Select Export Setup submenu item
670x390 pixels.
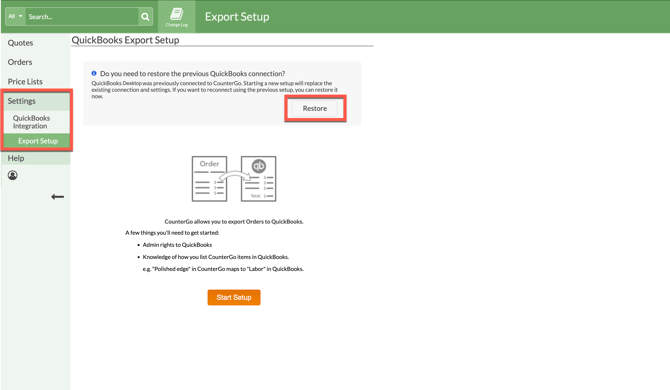click(x=36, y=141)
